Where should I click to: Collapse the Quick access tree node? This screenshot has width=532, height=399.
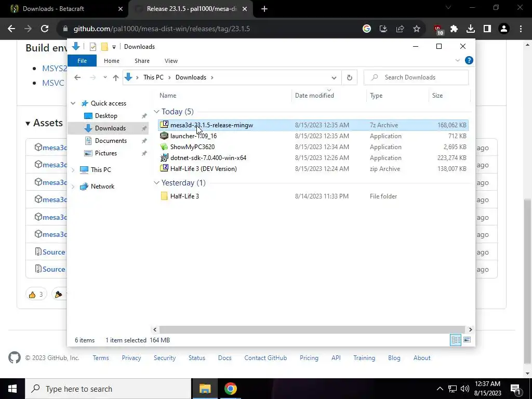coord(73,103)
